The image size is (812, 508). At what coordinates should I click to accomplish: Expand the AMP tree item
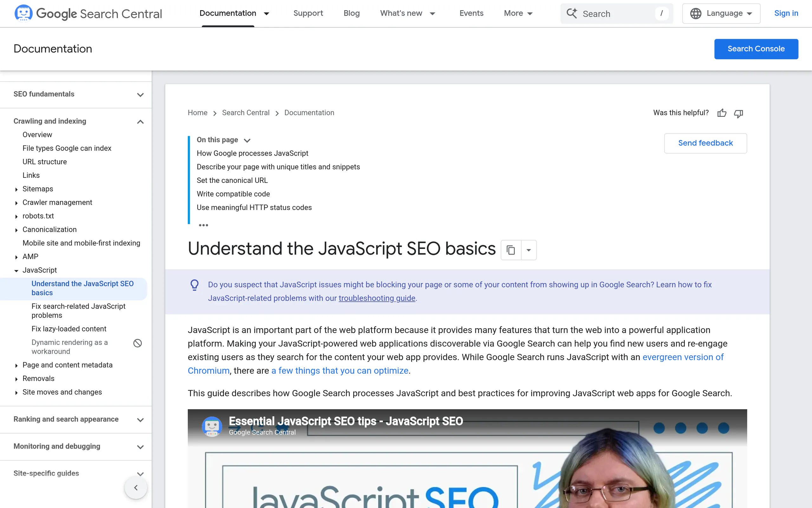tap(16, 257)
